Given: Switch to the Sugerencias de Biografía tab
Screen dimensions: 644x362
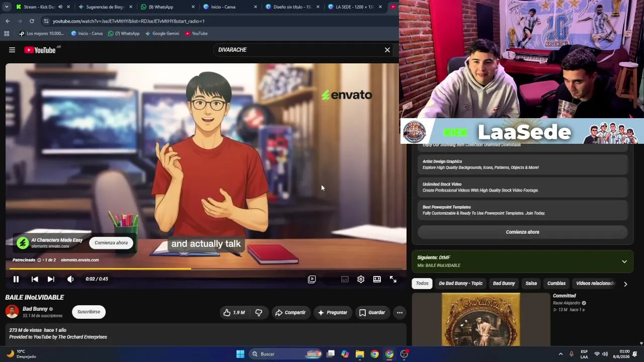Looking at the screenshot, I should [x=105, y=7].
